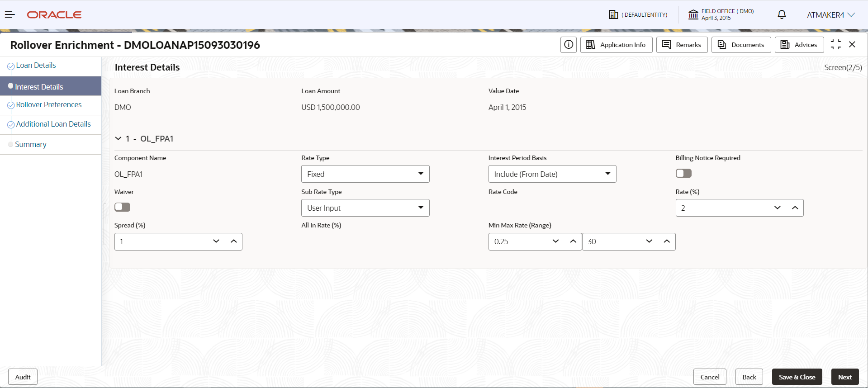Increase the Spread (%) value
This screenshot has height=388, width=868.
(x=233, y=241)
